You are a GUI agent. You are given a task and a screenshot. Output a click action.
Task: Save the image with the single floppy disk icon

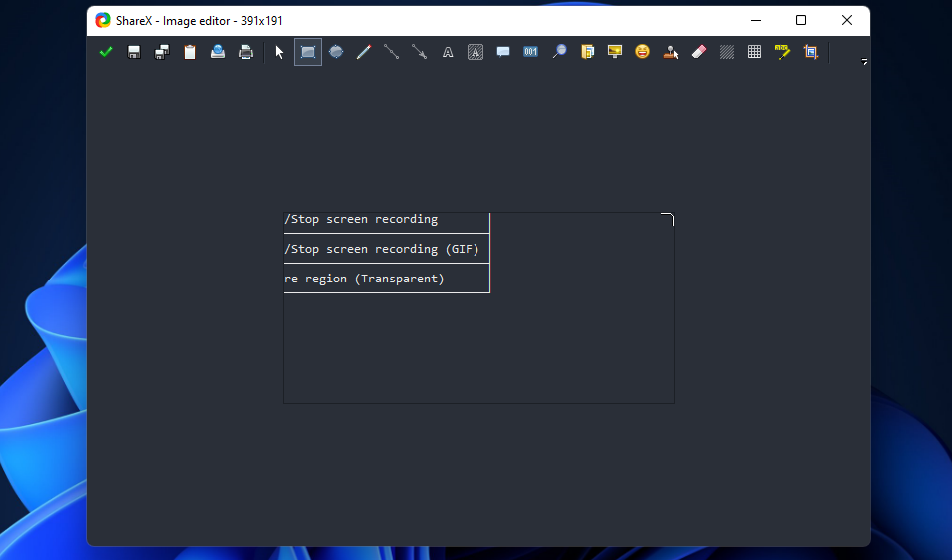134,52
